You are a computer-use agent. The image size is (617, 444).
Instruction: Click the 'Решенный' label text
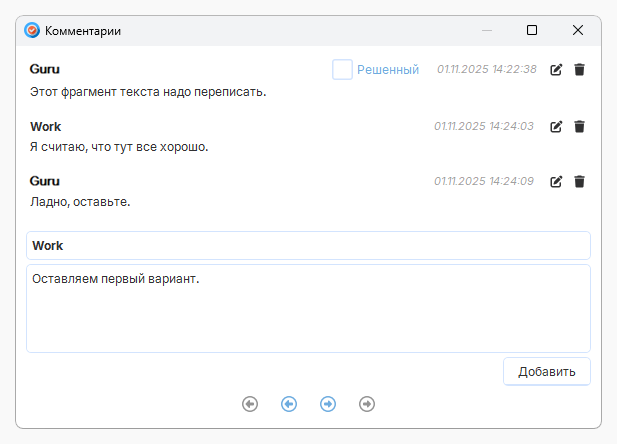pyautogui.click(x=387, y=70)
